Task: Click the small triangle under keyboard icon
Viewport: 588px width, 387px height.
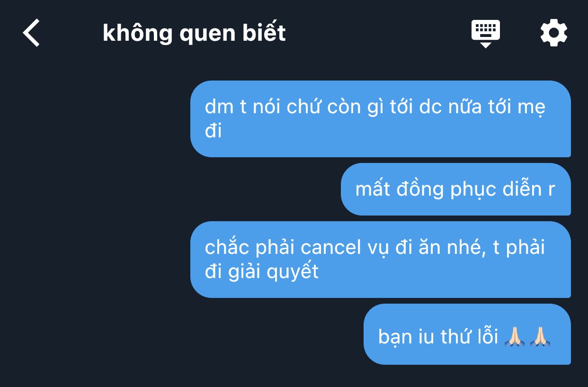Action: [485, 45]
